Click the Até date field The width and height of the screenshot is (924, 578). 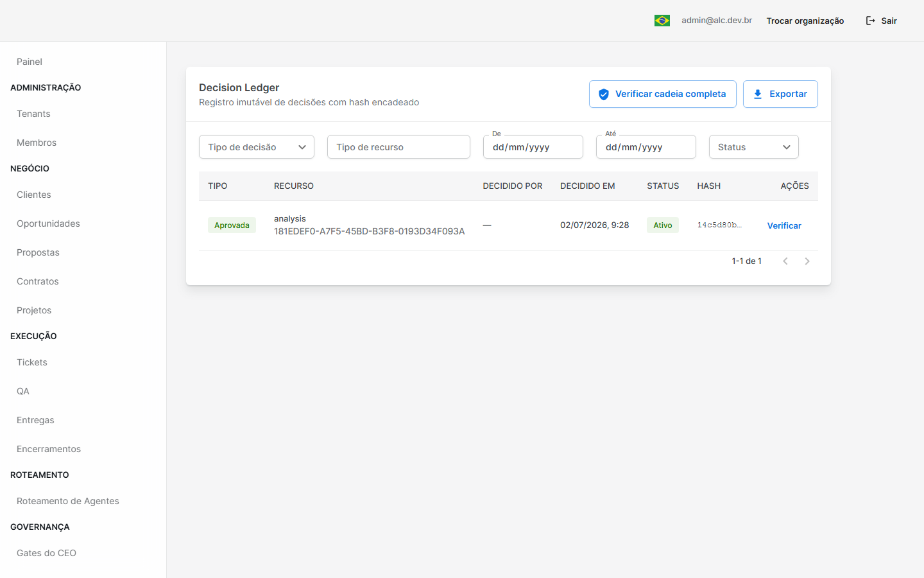[x=646, y=147]
